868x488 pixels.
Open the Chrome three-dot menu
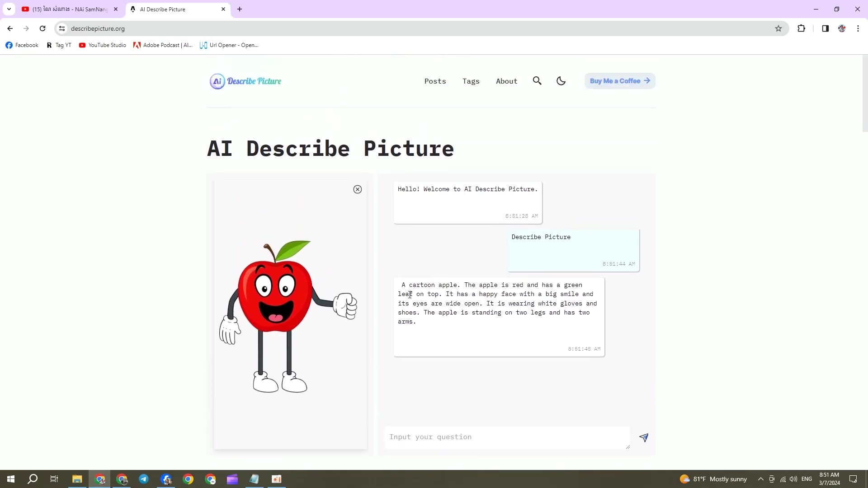[x=858, y=28]
